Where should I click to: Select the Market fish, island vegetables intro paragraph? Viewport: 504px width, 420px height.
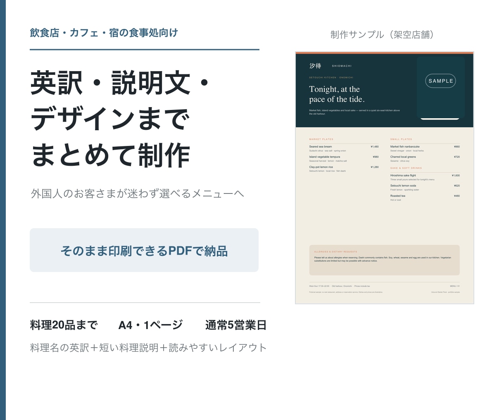(354, 112)
